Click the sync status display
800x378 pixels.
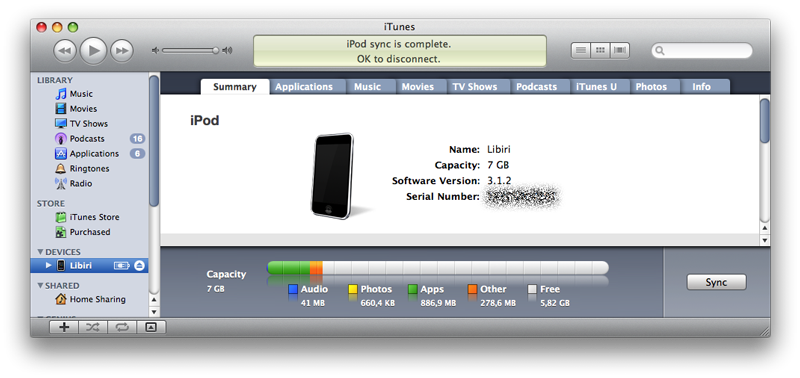(x=399, y=51)
